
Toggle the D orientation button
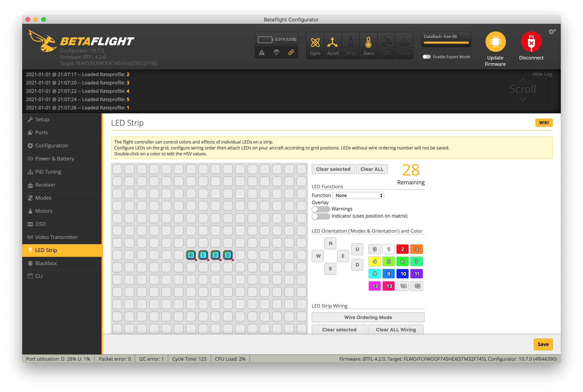click(357, 265)
